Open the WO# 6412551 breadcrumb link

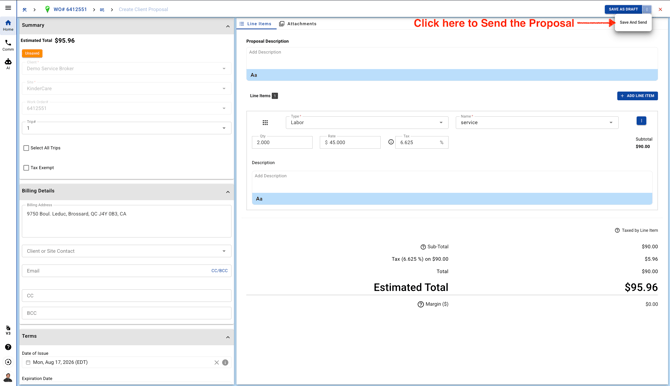tap(70, 9)
